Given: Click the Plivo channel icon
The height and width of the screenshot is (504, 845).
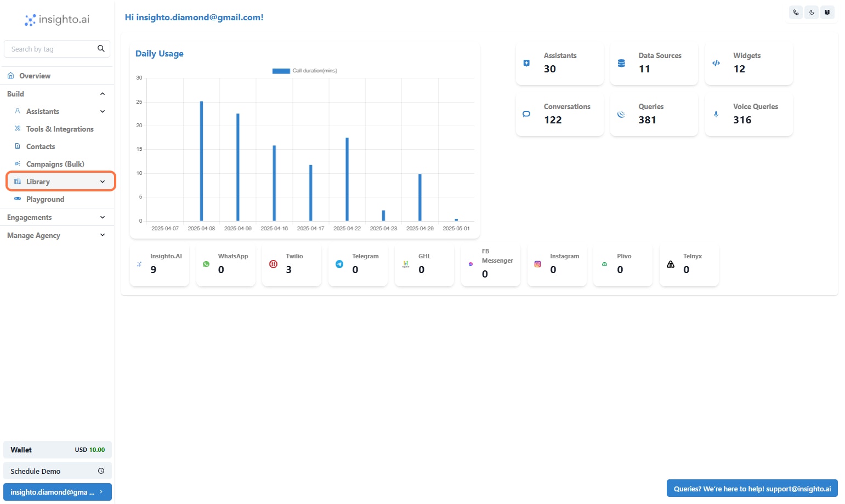Looking at the screenshot, I should 604,264.
